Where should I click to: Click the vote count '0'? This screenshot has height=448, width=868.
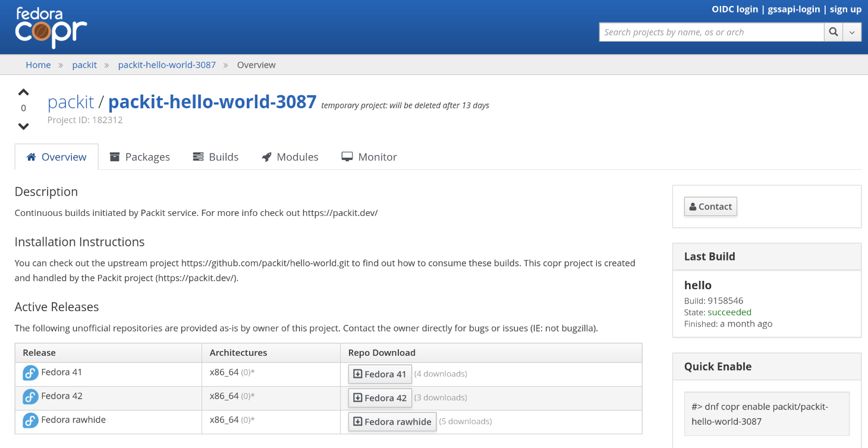coord(23,108)
